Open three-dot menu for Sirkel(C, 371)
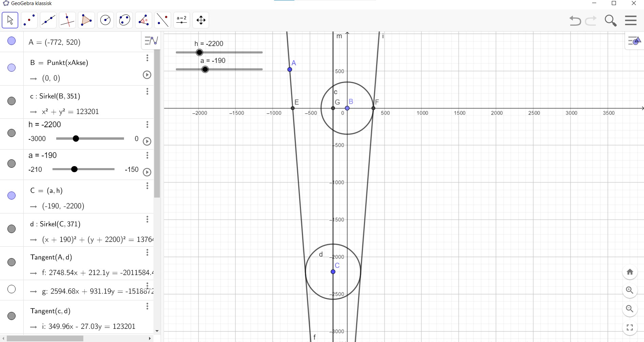Screen dimensions: 644x342 pyautogui.click(x=147, y=219)
